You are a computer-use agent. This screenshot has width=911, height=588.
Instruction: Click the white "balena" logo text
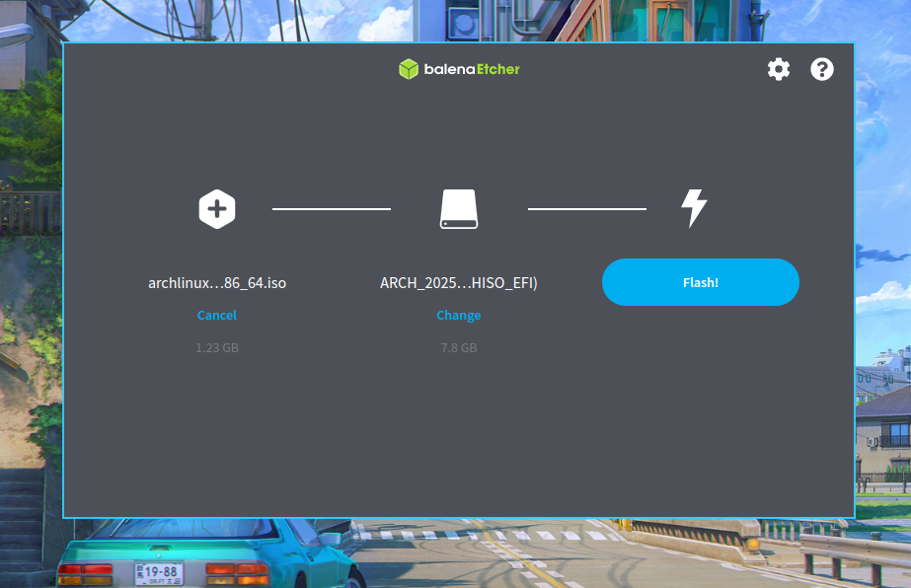450,69
